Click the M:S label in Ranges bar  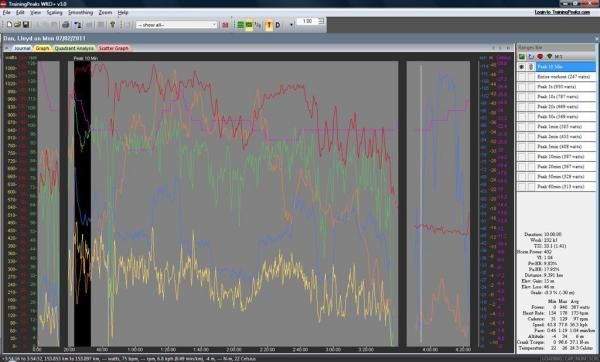[559, 57]
